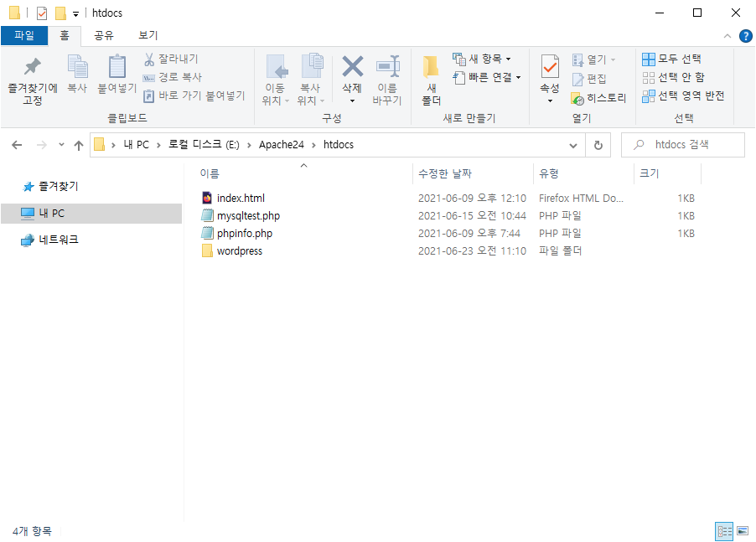Create a new folder with 새 폴더
The width and height of the screenshot is (756, 542).
[431, 80]
